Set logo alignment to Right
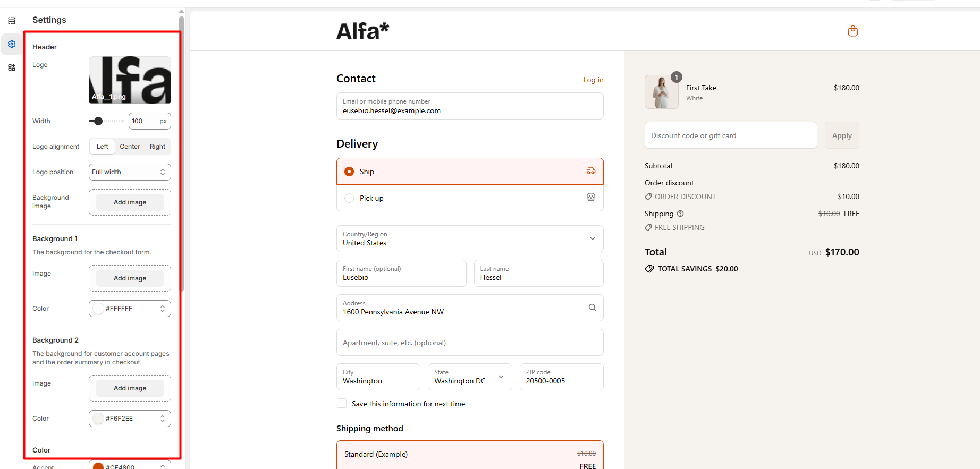This screenshot has height=469, width=980. pyautogui.click(x=157, y=147)
